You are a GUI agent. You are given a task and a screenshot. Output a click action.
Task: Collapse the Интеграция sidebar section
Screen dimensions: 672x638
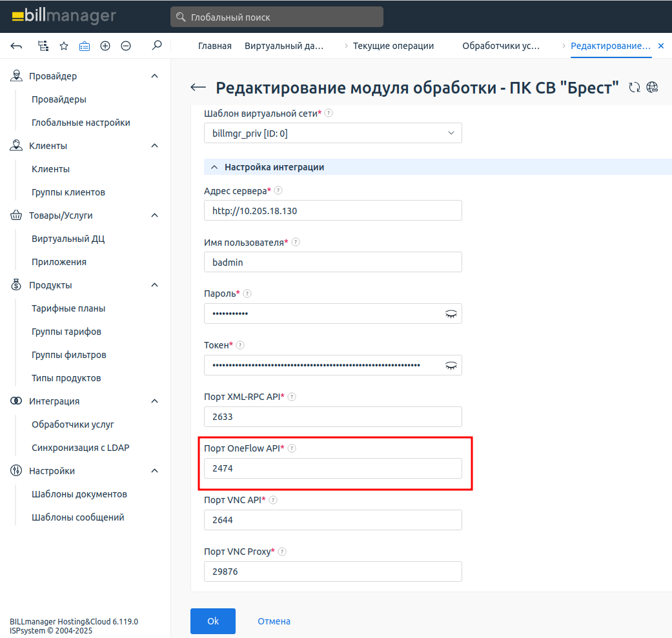point(154,401)
